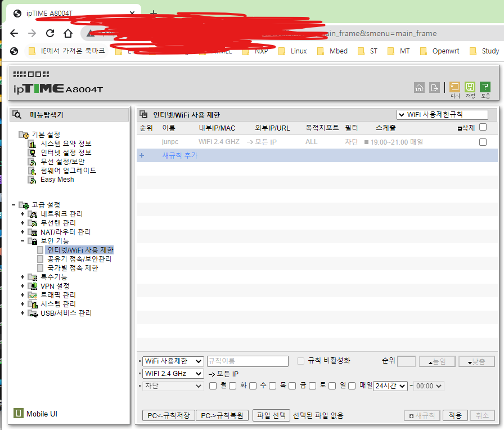
Task: Click the Mobile UI link
Action: pos(42,414)
